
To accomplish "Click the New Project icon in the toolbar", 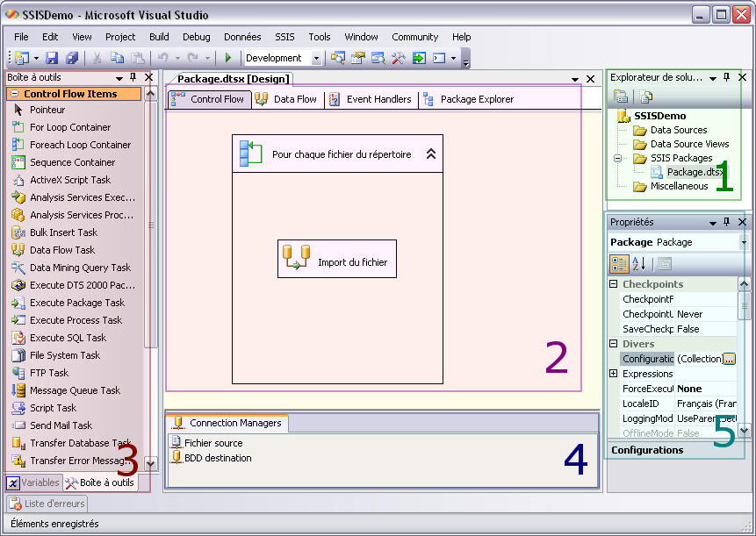I will 22,58.
